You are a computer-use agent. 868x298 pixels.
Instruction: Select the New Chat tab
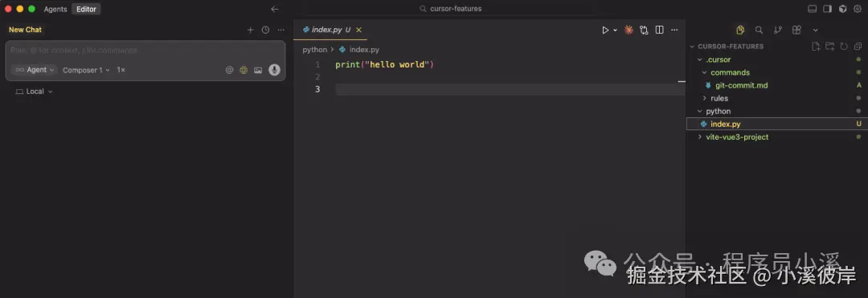[x=25, y=30]
